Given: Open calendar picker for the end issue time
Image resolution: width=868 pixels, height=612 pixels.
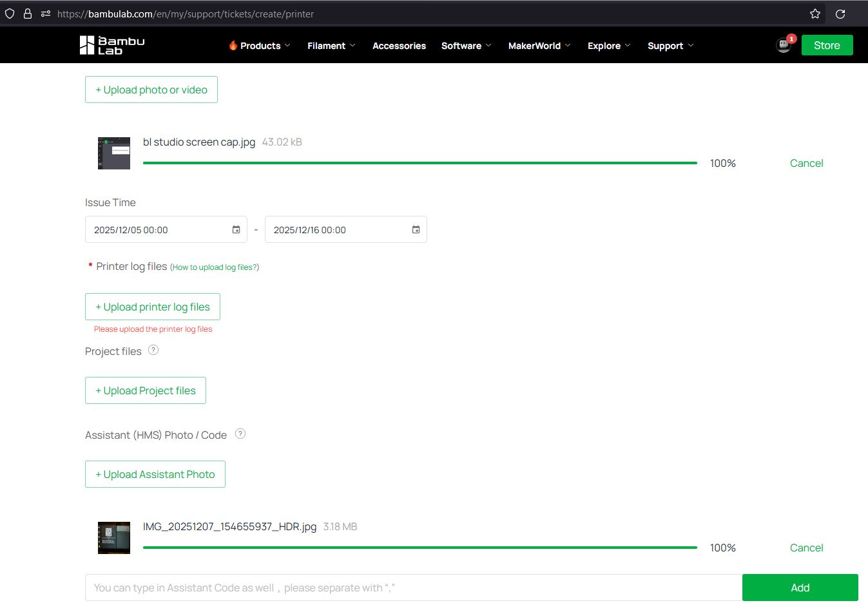Looking at the screenshot, I should [416, 230].
